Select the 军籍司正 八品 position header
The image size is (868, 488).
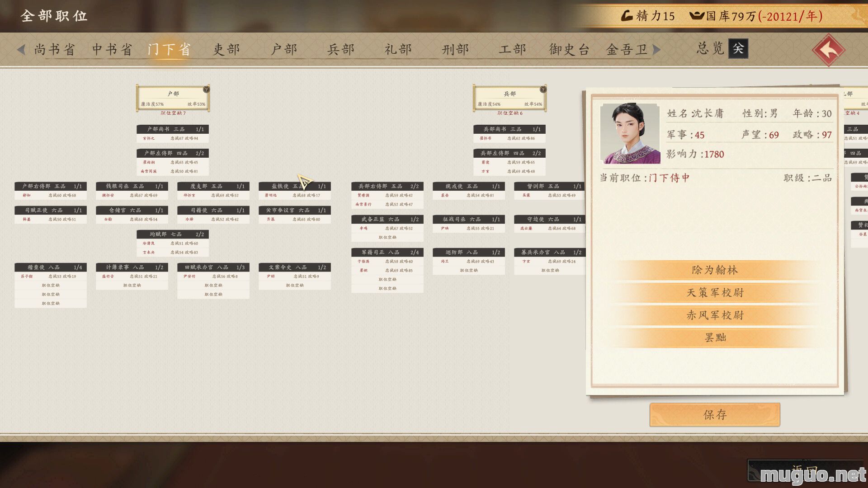387,252
